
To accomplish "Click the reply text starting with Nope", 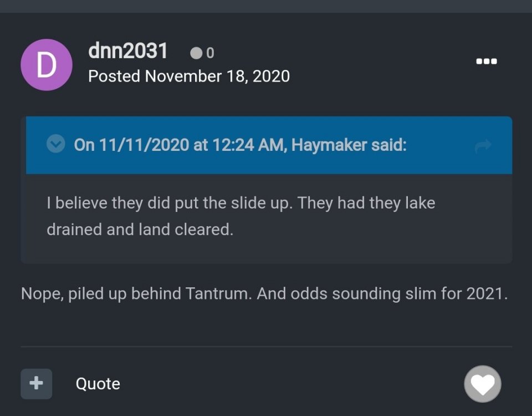I will pos(265,293).
